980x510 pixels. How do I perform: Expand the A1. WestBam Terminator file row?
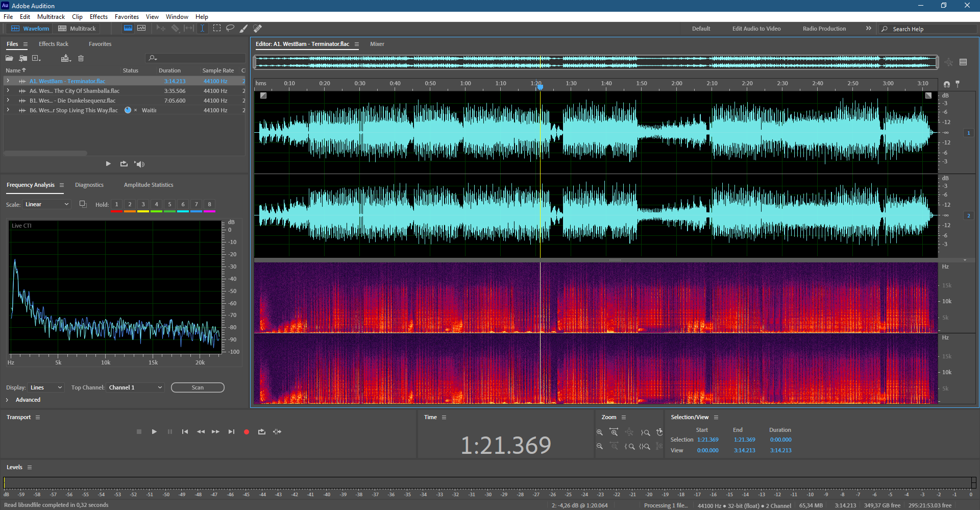(8, 81)
